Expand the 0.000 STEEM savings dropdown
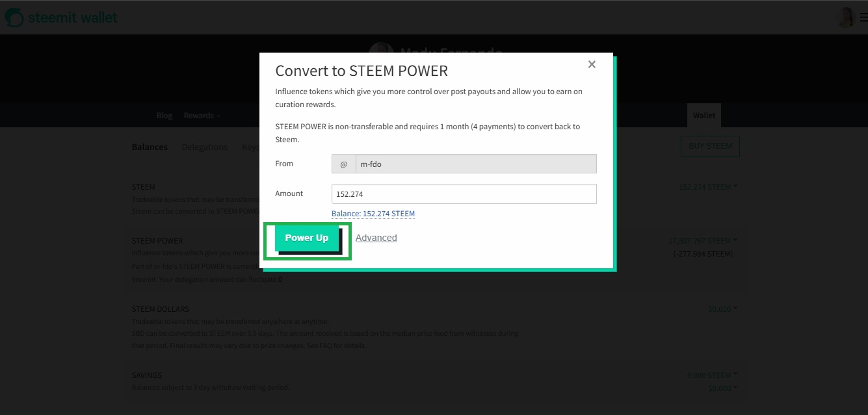 pos(713,375)
